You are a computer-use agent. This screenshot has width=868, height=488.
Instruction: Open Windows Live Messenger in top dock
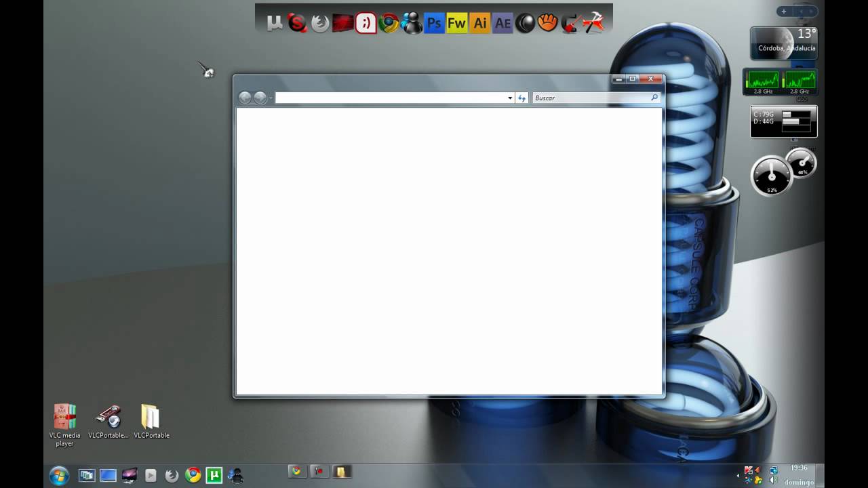[412, 24]
